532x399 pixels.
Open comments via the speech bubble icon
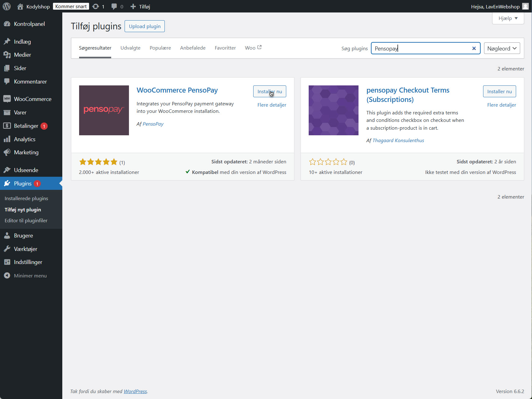(114, 6)
